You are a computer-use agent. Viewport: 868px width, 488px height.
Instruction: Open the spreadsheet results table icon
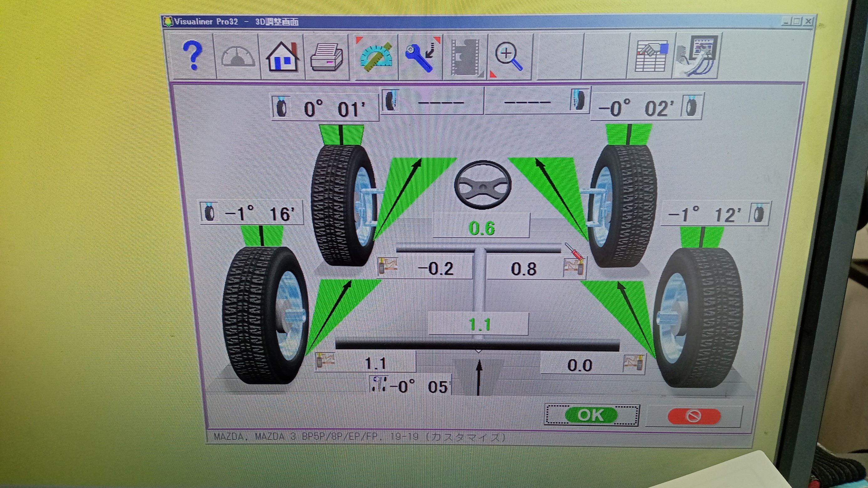[651, 56]
